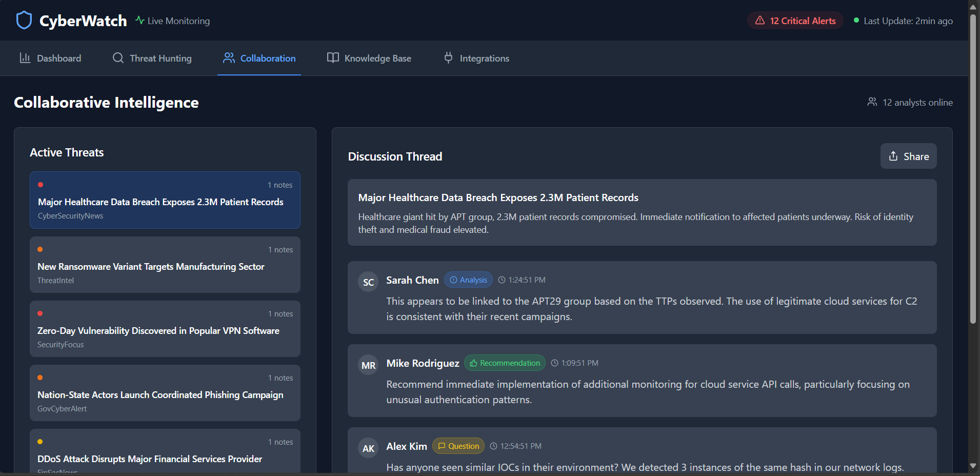Viewport: 980px width, 476px height.
Task: Click the Question tag on Alex Kim's note
Action: (x=458, y=446)
